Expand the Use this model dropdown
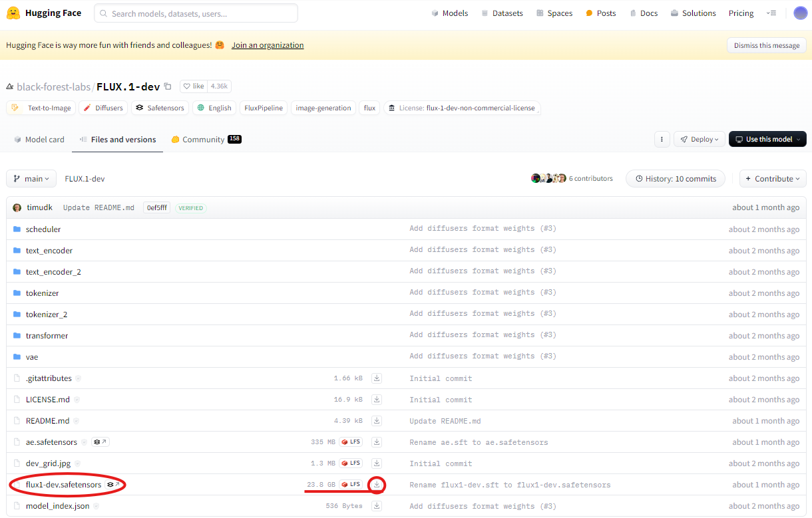This screenshot has width=812, height=518. [767, 139]
